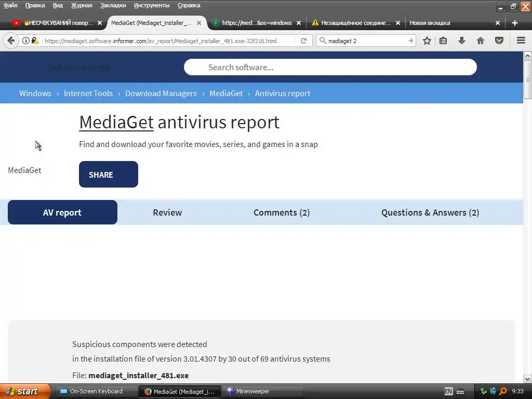532x399 pixels.
Task: Click the MediaGet Firefox taskbar button
Action: (180, 391)
